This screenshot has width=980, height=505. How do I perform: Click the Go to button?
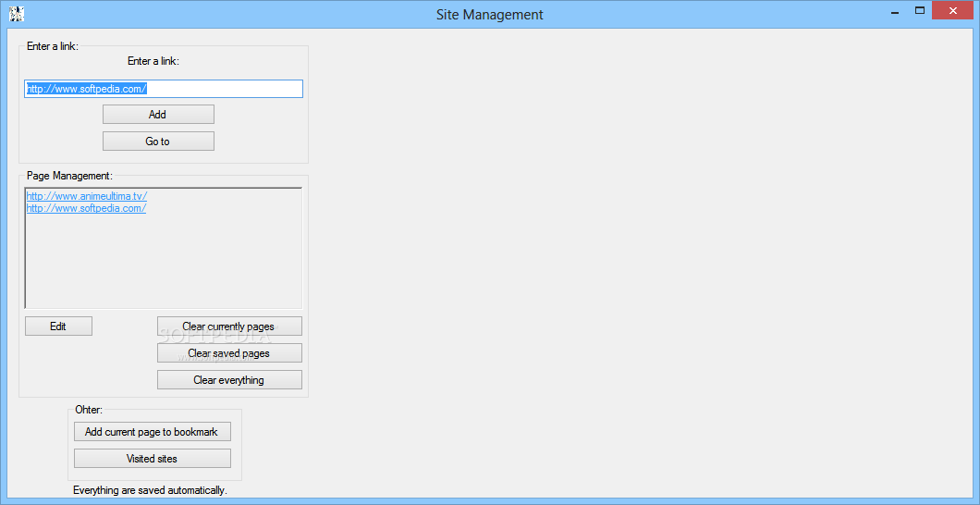[x=158, y=142]
